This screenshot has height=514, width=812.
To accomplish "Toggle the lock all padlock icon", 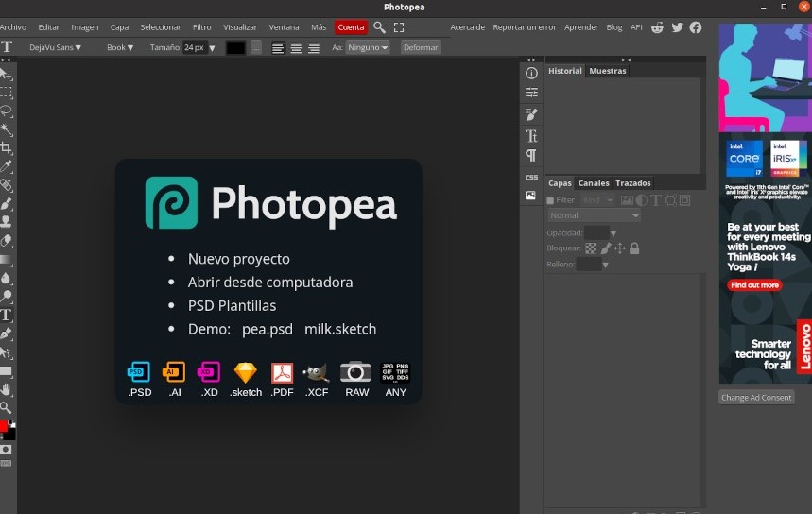I will (634, 248).
